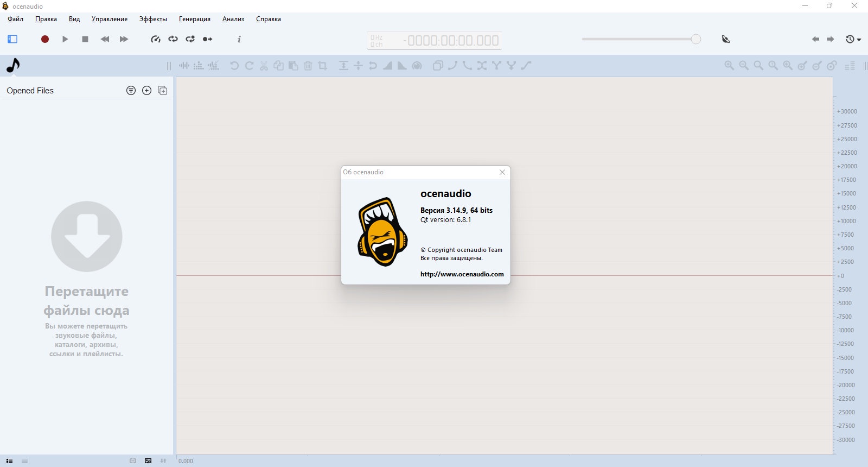Screen dimensions: 868x467
Task: Click the overlapping squares icon
Action: [438, 66]
